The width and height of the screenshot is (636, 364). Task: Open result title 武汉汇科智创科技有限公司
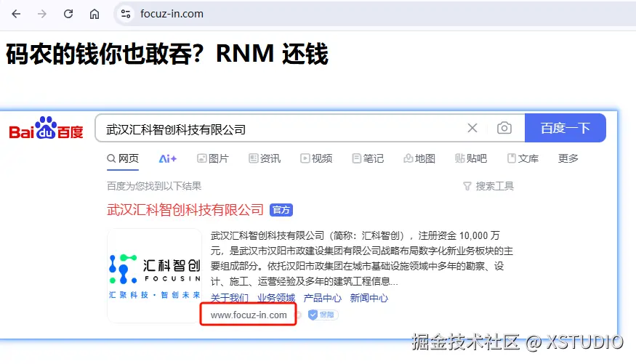point(185,209)
